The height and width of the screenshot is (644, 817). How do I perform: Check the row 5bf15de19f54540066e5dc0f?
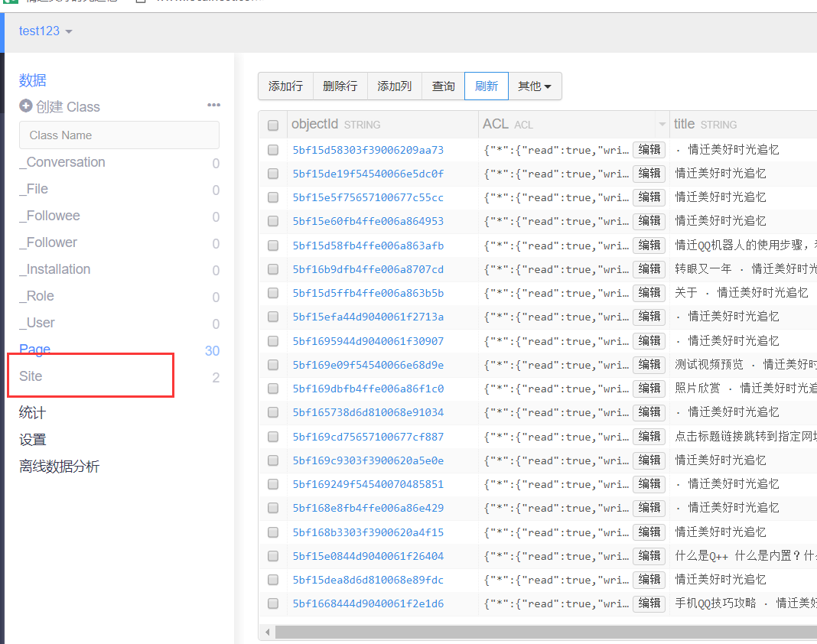(273, 174)
